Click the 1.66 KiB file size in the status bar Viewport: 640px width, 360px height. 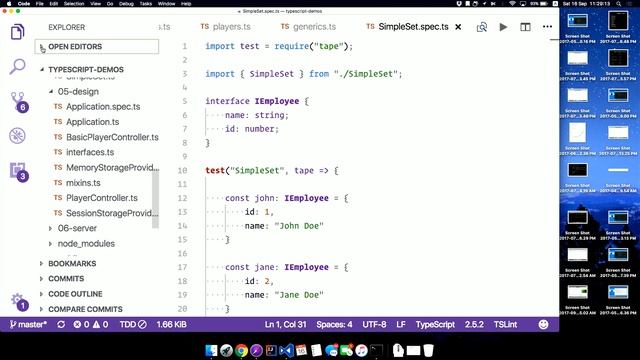pos(171,324)
